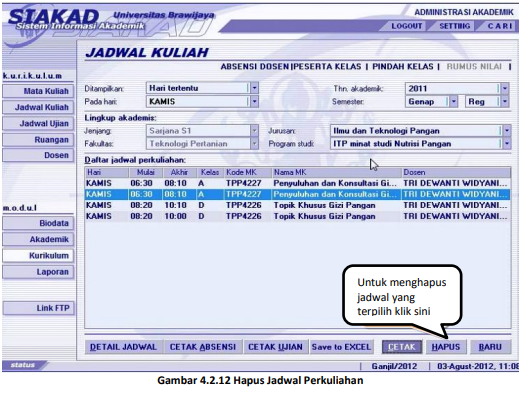
Task: Click the DETAIL JADWAL button
Action: tap(123, 347)
